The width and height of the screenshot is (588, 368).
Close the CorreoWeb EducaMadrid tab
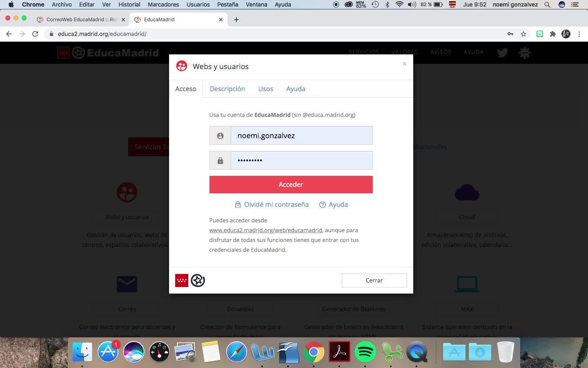coord(123,20)
